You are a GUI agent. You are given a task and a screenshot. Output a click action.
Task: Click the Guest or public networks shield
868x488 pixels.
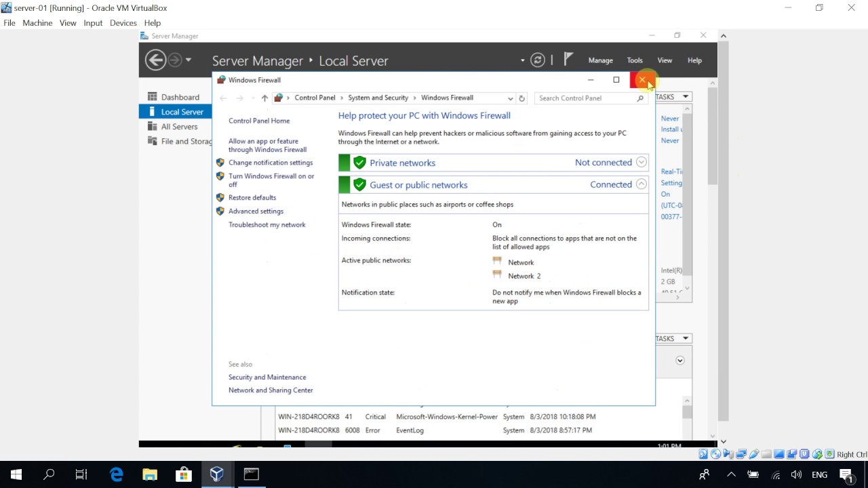(359, 184)
